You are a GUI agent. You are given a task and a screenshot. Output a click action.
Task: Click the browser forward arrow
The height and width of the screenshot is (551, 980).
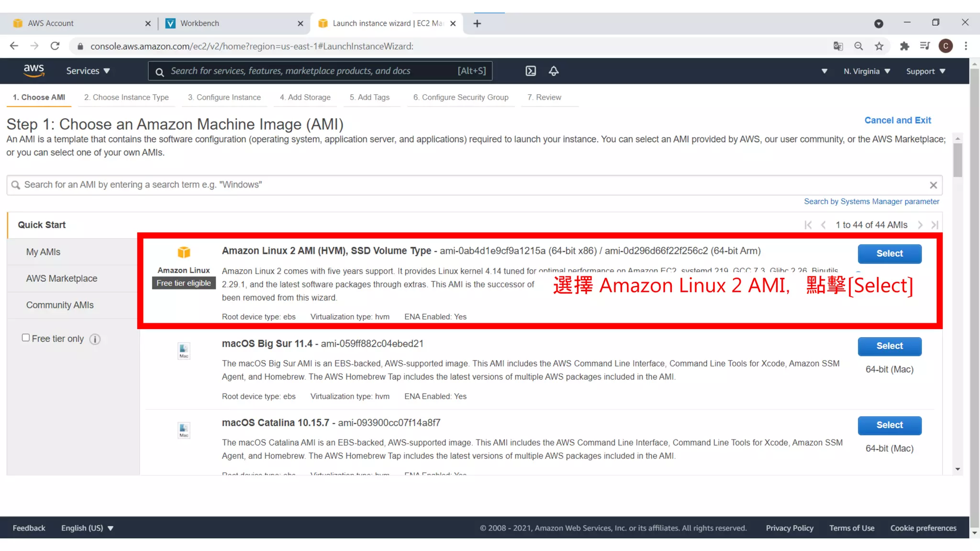34,46
